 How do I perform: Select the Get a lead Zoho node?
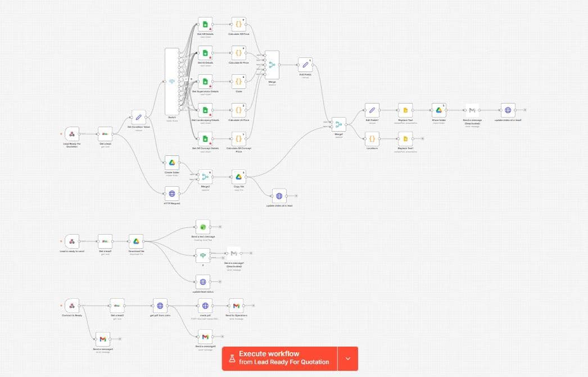click(x=105, y=134)
